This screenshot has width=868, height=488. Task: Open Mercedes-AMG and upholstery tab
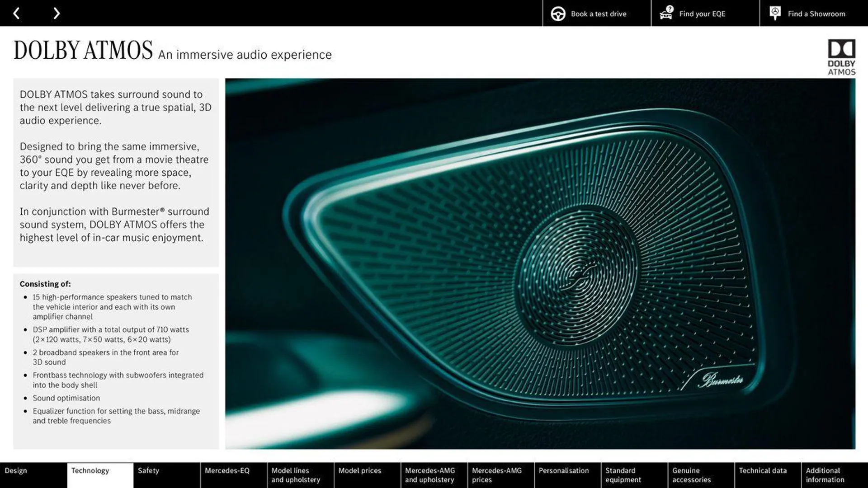434,475
